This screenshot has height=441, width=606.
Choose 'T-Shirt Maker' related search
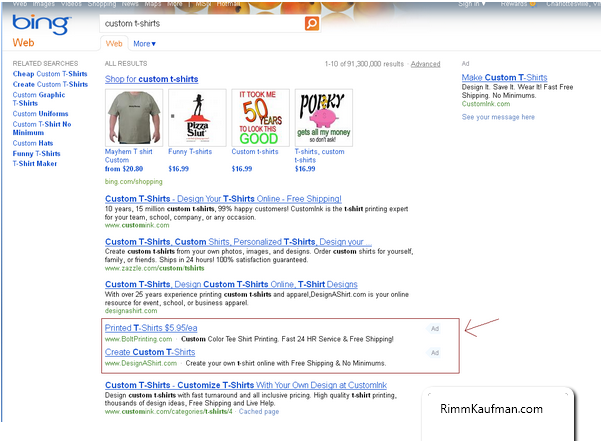click(35, 163)
